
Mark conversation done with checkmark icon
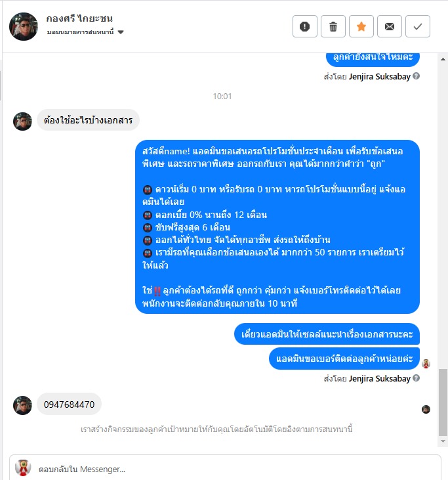point(418,26)
